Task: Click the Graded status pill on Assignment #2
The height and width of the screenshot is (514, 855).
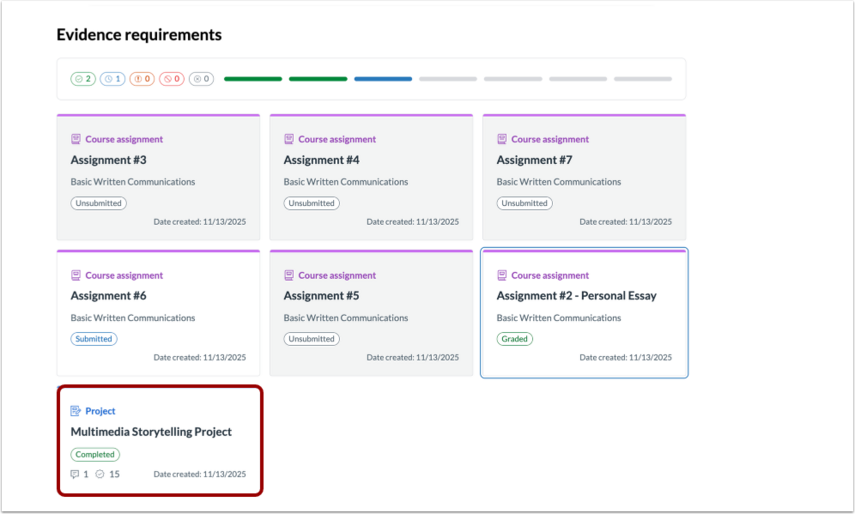Action: 515,339
